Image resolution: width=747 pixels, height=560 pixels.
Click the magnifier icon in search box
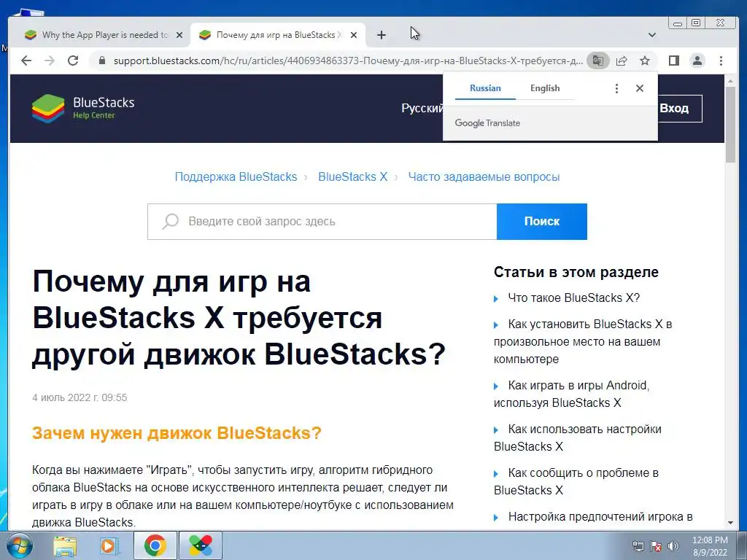tap(170, 222)
